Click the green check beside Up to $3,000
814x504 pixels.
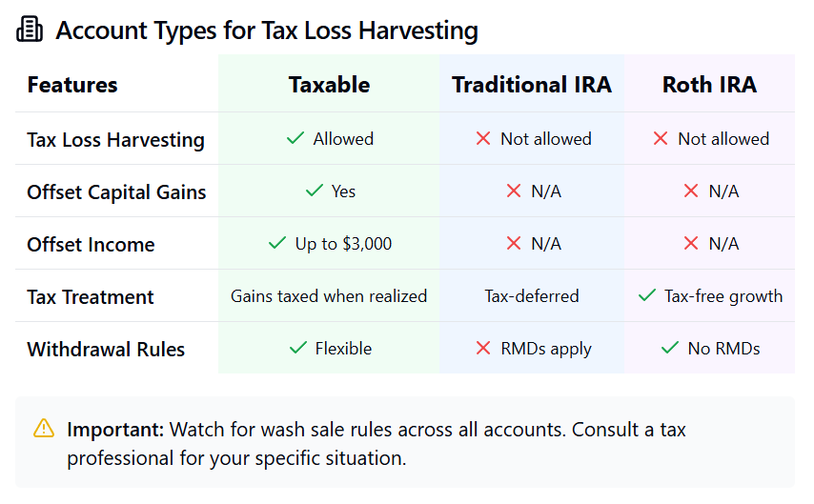(277, 244)
